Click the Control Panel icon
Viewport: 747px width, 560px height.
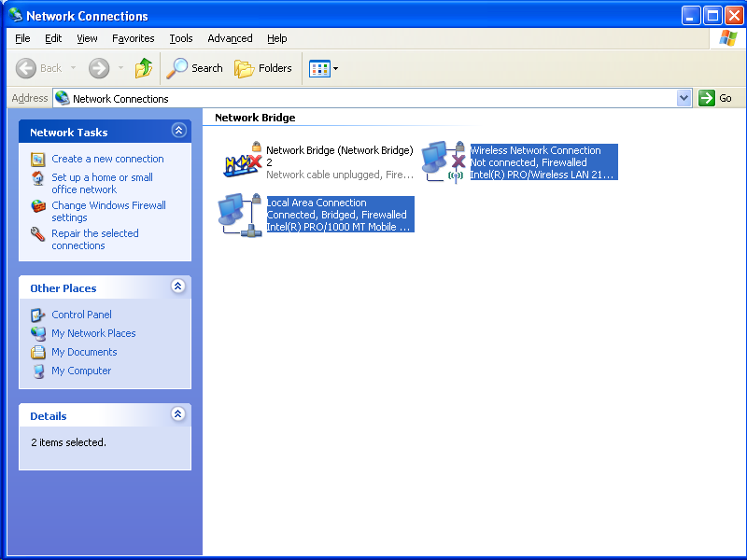tap(37, 315)
